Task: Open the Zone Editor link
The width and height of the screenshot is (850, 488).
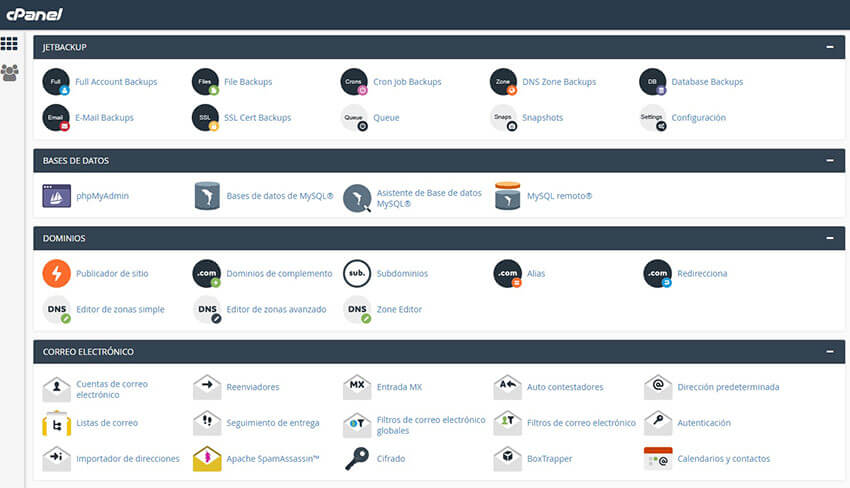Action: click(399, 310)
